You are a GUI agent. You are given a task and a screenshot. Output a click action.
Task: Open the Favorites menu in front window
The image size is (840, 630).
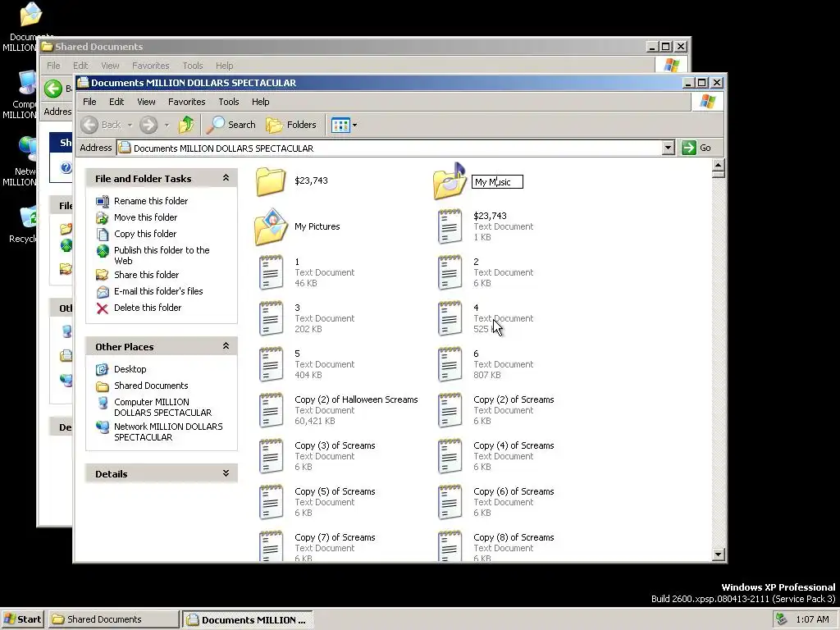(186, 102)
